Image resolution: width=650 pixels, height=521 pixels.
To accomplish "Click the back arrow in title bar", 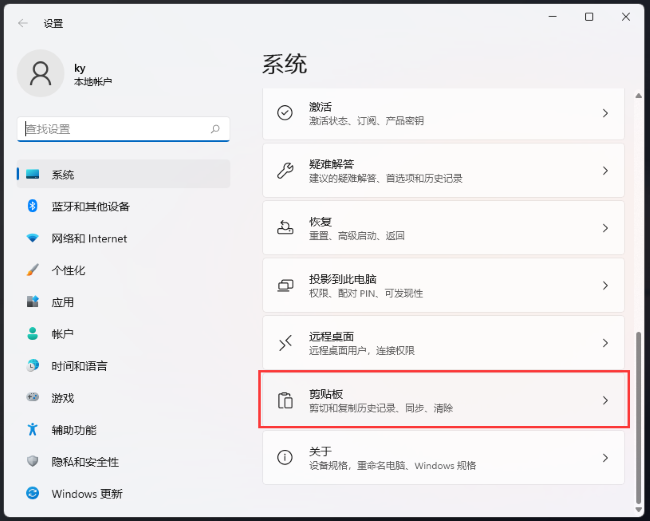I will click(x=23, y=23).
